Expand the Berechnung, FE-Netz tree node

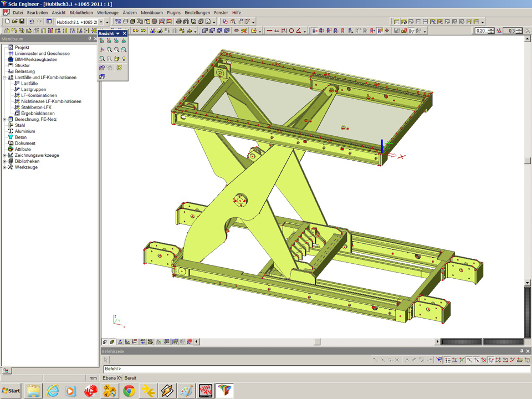click(x=4, y=119)
